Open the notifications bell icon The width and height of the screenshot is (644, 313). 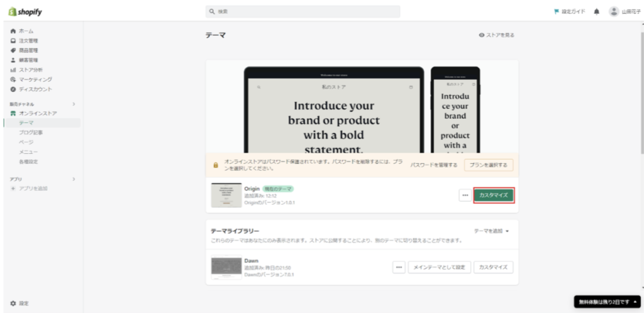tap(596, 11)
